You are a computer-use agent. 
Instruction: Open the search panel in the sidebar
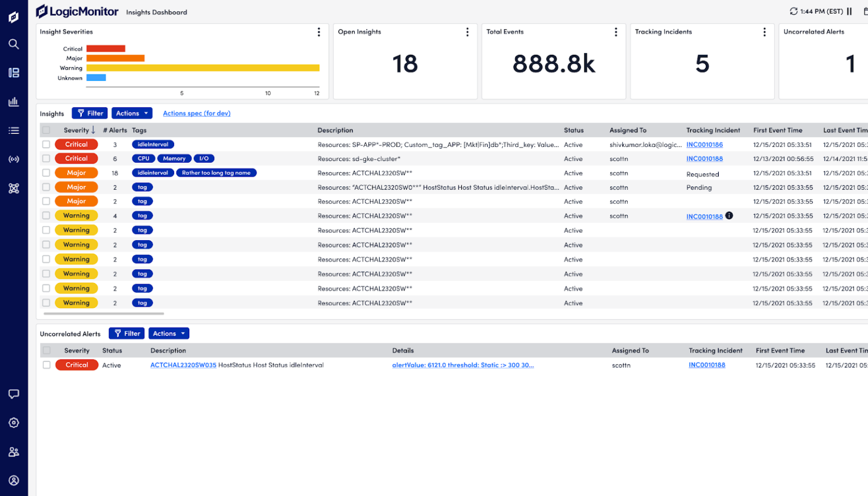point(14,44)
